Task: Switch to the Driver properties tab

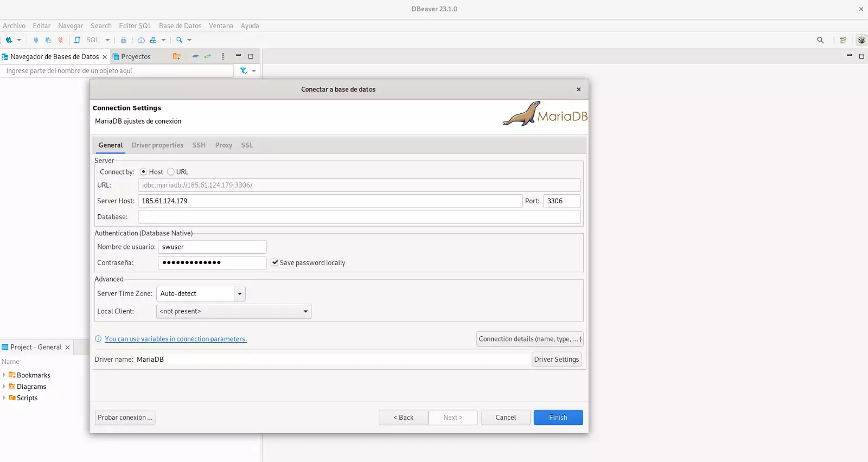Action: [x=157, y=145]
